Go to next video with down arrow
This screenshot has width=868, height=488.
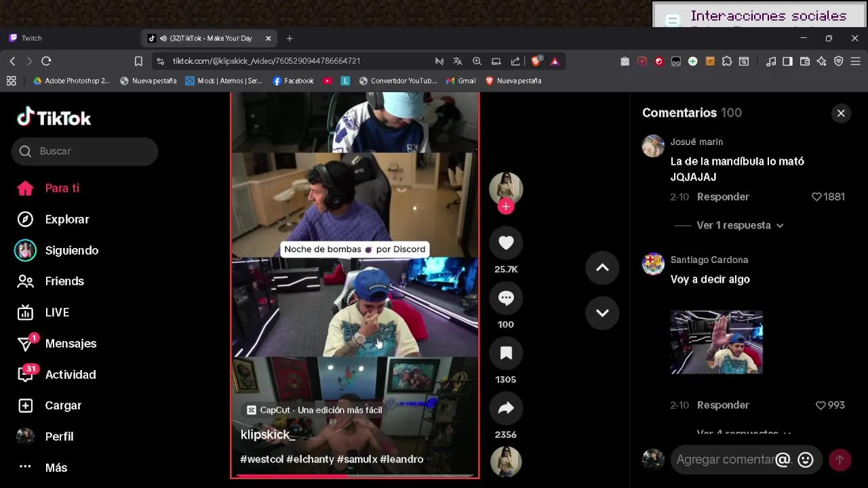pyautogui.click(x=602, y=312)
